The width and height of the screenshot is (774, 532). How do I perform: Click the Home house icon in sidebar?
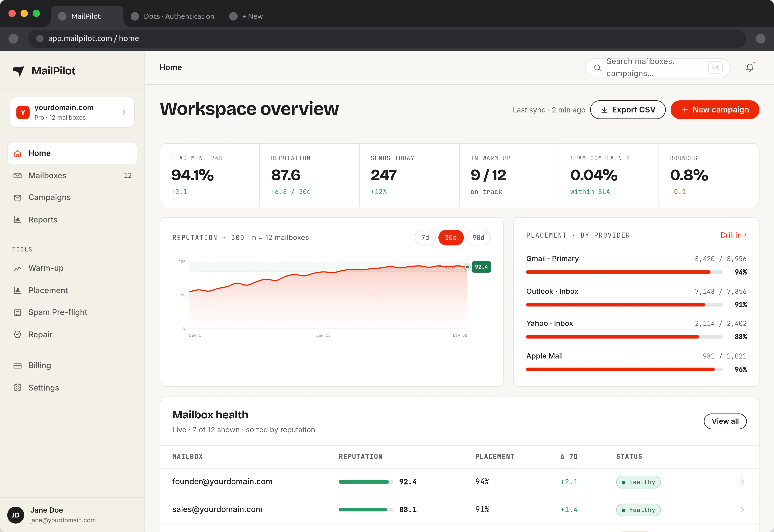click(x=17, y=153)
